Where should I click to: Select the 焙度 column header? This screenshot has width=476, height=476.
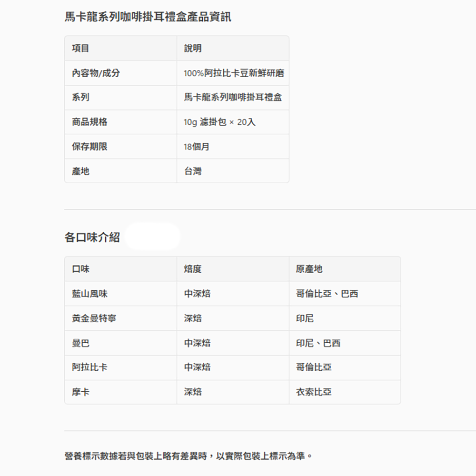click(192, 269)
